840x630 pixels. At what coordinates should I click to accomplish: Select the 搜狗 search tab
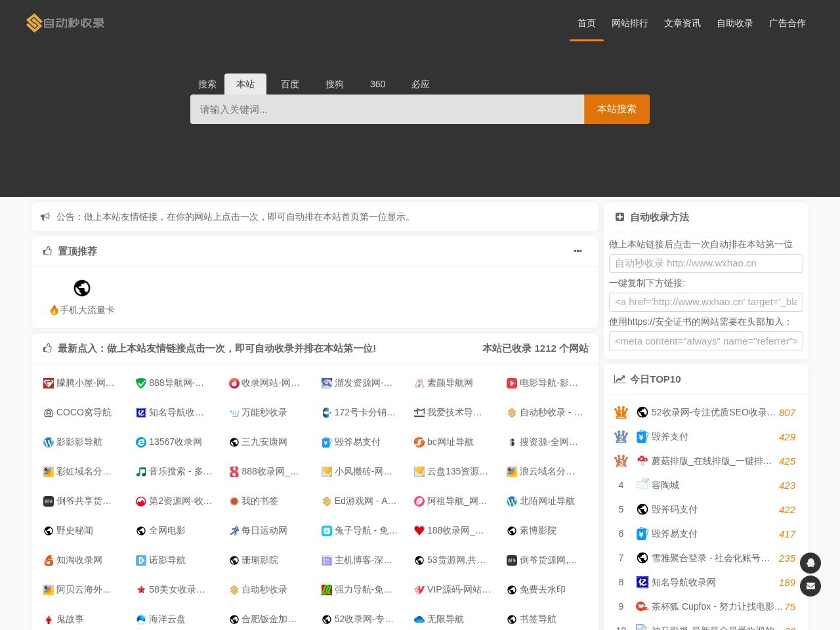click(334, 84)
